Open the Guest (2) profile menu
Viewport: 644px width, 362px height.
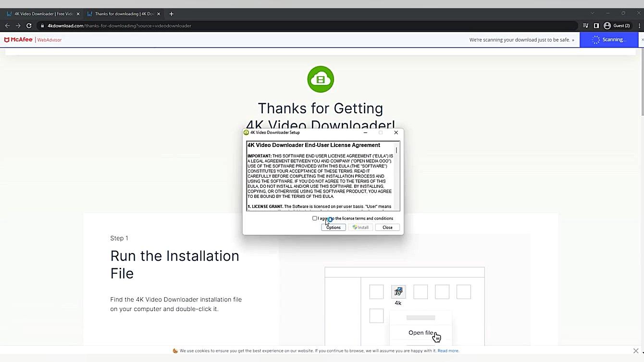(x=618, y=26)
